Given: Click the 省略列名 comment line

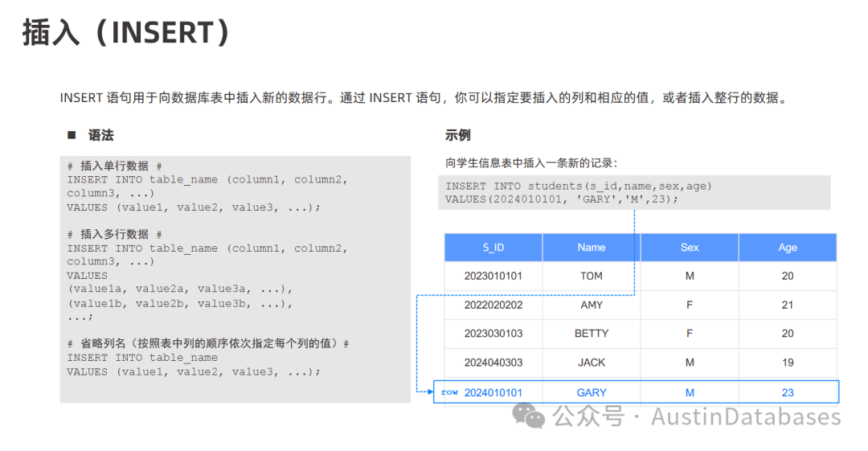Looking at the screenshot, I should [208, 343].
